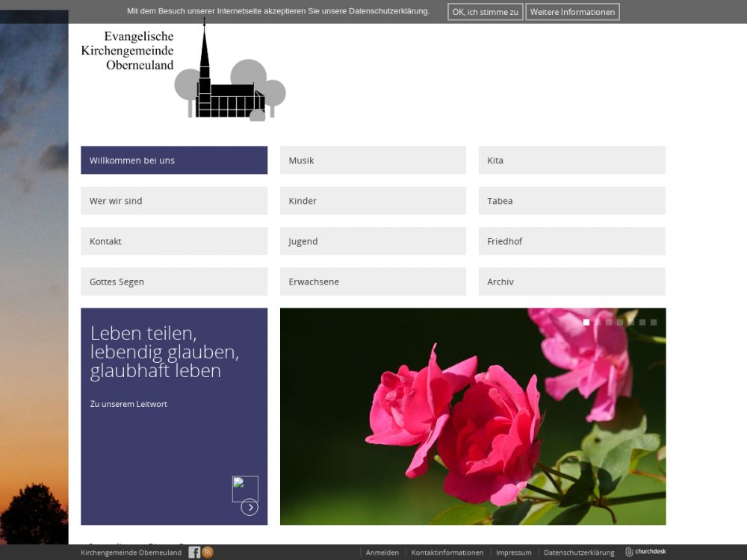This screenshot has height=560, width=747.
Task: Click the Facebook icon in footer
Action: pyautogui.click(x=194, y=553)
